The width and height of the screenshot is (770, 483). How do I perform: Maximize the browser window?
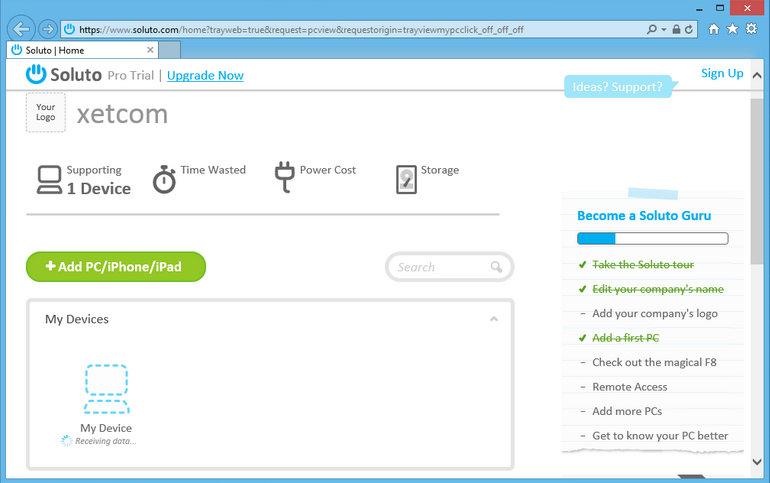pos(720,8)
